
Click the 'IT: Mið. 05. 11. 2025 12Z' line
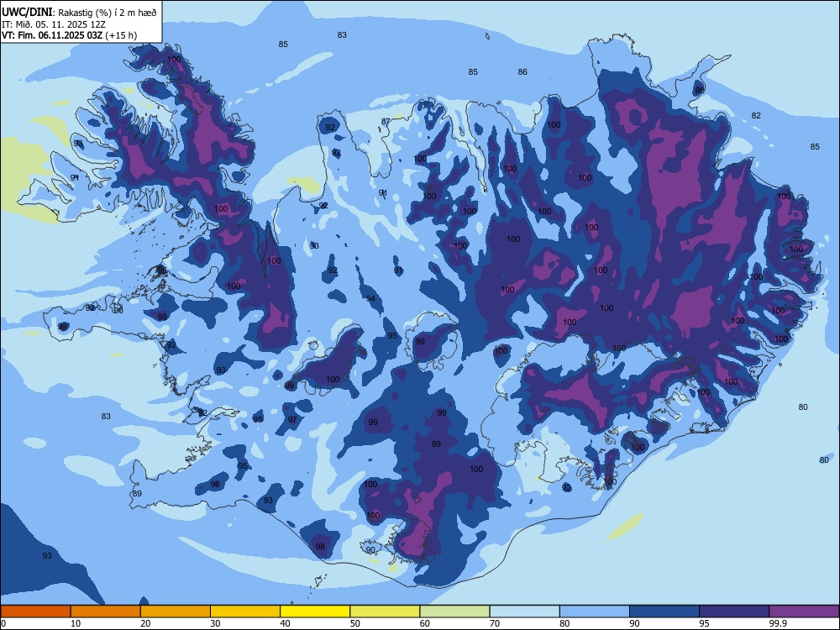55,24
